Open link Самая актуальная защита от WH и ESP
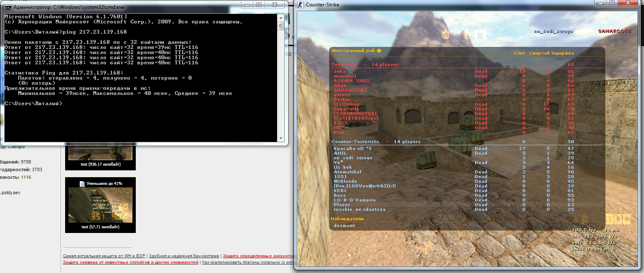 coord(104,256)
